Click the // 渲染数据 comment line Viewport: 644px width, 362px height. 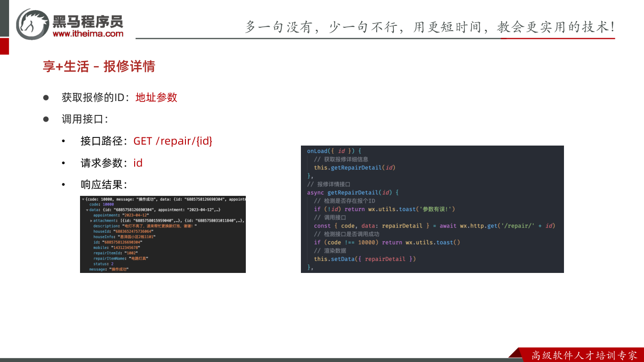pyautogui.click(x=330, y=250)
